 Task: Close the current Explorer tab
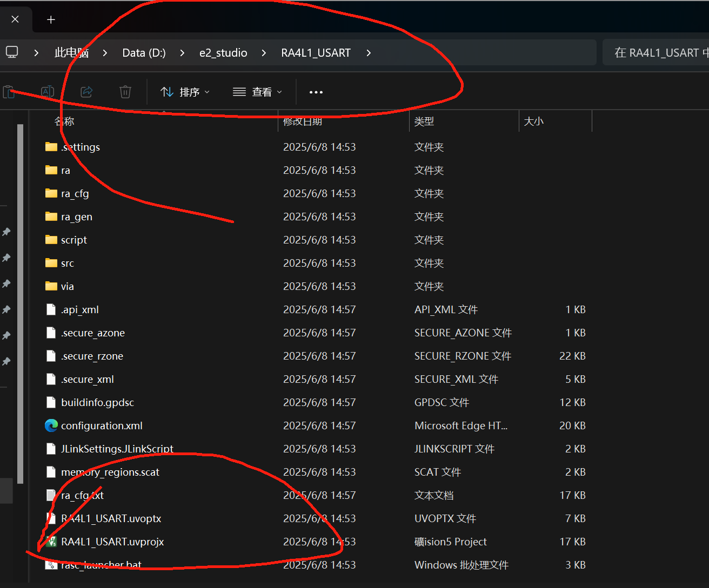point(15,19)
